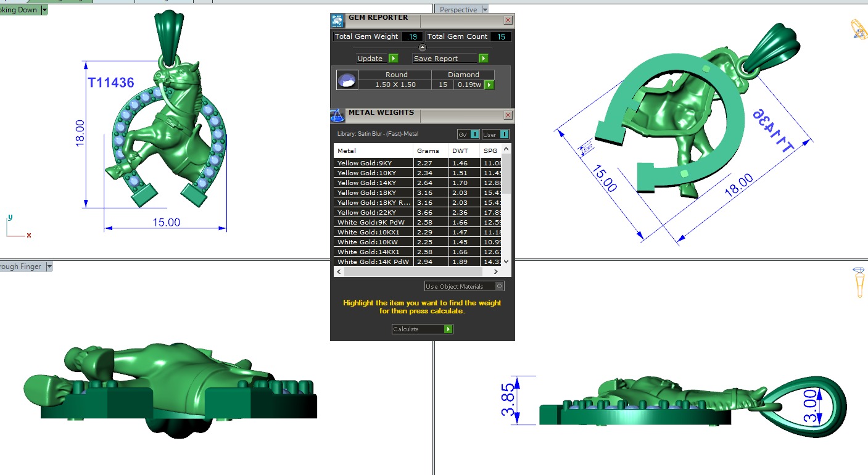Toggle the User library switch
Viewport: 868px width, 475px height.
coord(504,134)
